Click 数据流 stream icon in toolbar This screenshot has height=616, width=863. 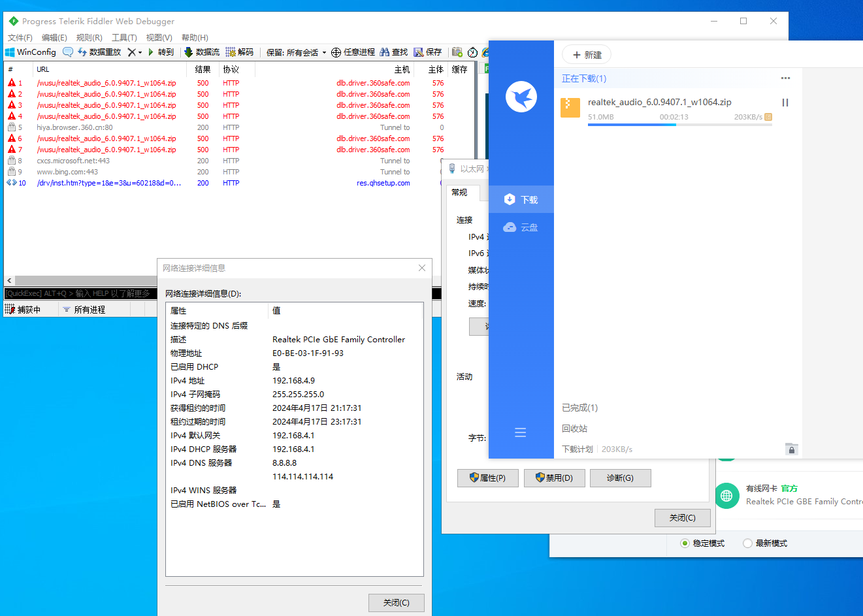[x=202, y=52]
